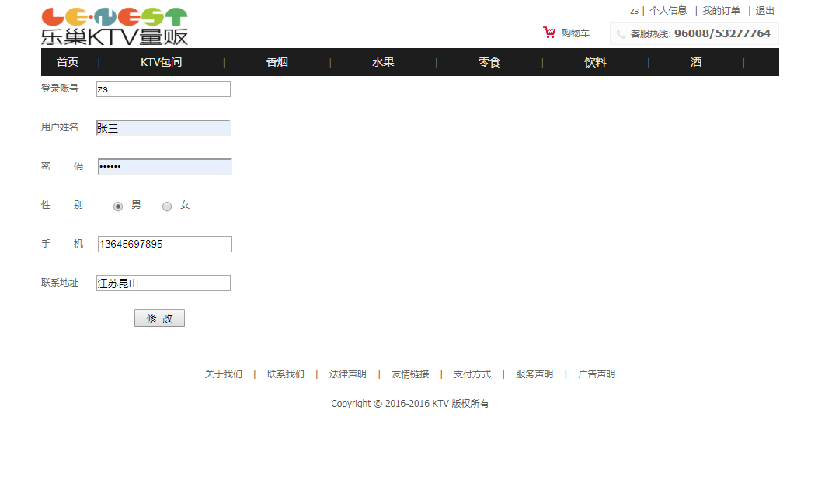Open the 首页 navigation tab

click(x=68, y=62)
